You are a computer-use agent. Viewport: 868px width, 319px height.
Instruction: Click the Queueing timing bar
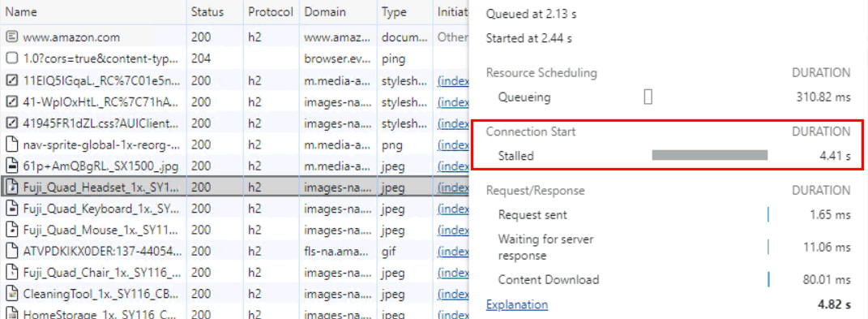pos(648,97)
